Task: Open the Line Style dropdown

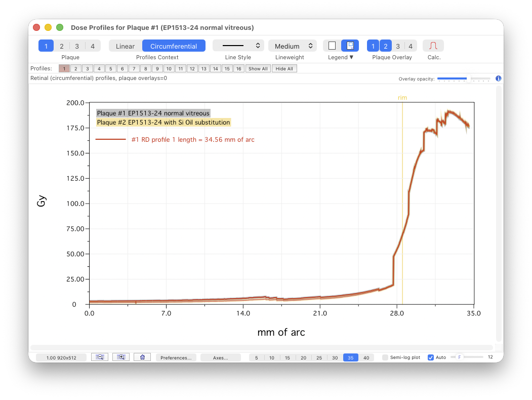Action: click(238, 46)
